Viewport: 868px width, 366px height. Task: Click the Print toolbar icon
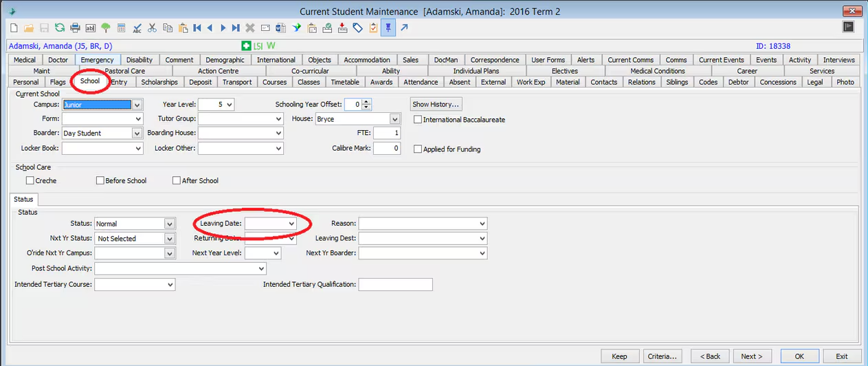click(75, 28)
